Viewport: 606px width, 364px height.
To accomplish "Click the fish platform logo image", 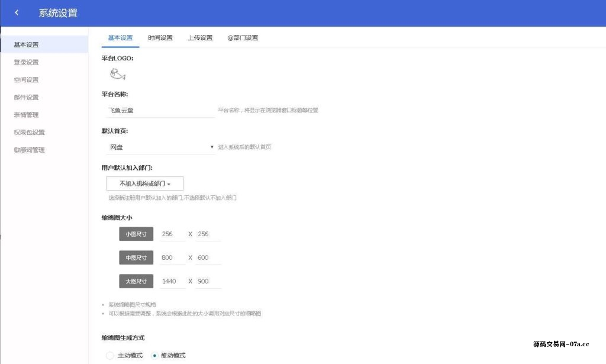I will tap(118, 73).
